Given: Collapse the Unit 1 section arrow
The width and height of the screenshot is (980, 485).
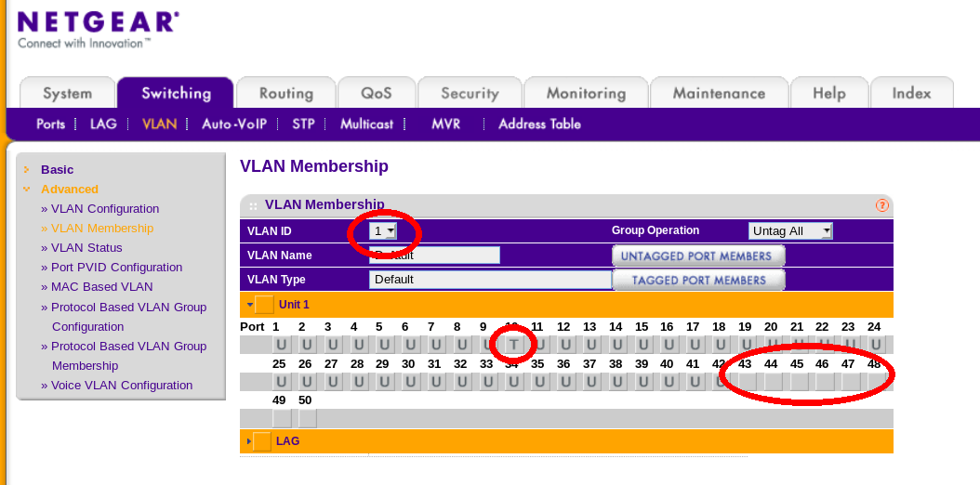Looking at the screenshot, I should (249, 305).
